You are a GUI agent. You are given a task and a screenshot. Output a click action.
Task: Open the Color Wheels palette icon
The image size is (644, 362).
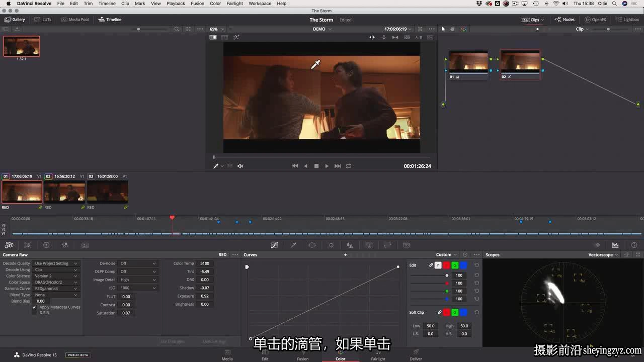(46, 245)
